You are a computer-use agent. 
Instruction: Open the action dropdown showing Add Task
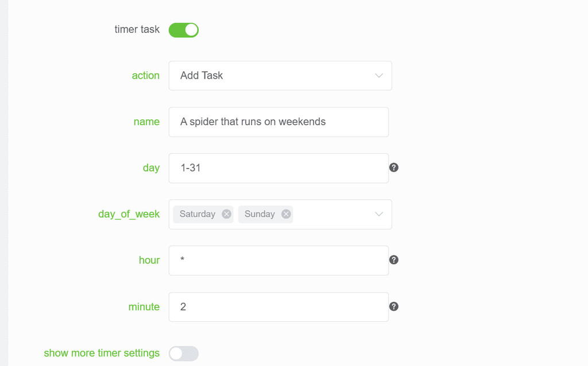[280, 76]
